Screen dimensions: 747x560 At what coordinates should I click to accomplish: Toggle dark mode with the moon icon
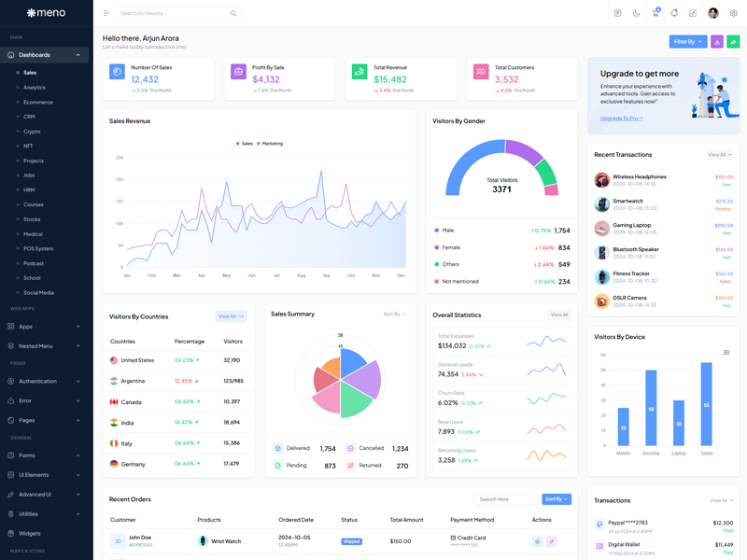(x=636, y=13)
